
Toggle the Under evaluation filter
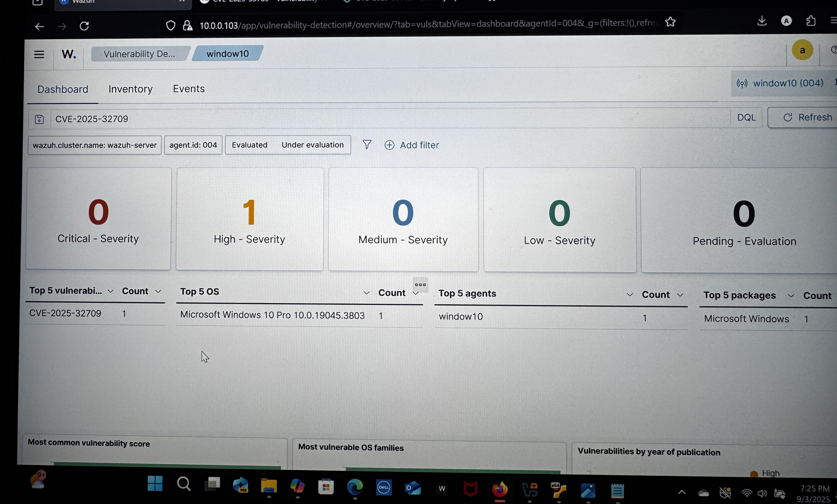click(313, 145)
